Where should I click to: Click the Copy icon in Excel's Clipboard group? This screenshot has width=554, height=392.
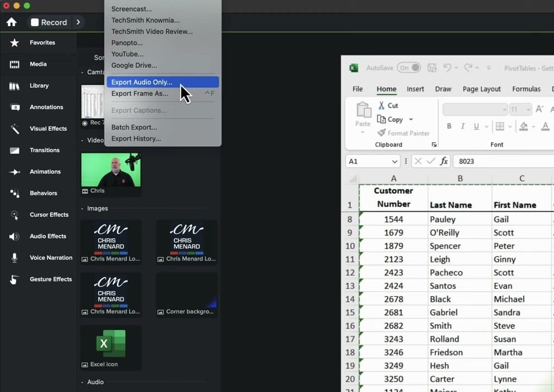pyautogui.click(x=383, y=119)
